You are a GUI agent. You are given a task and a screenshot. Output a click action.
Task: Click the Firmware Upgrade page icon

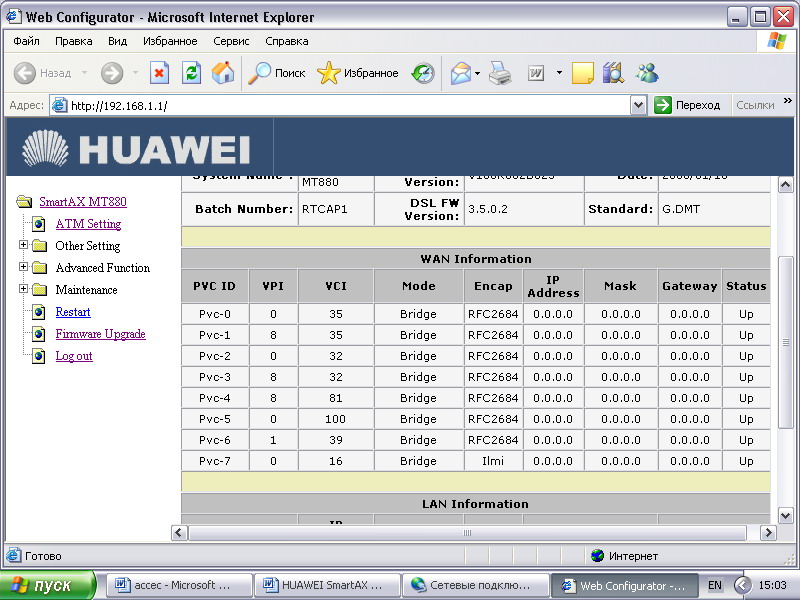(39, 334)
